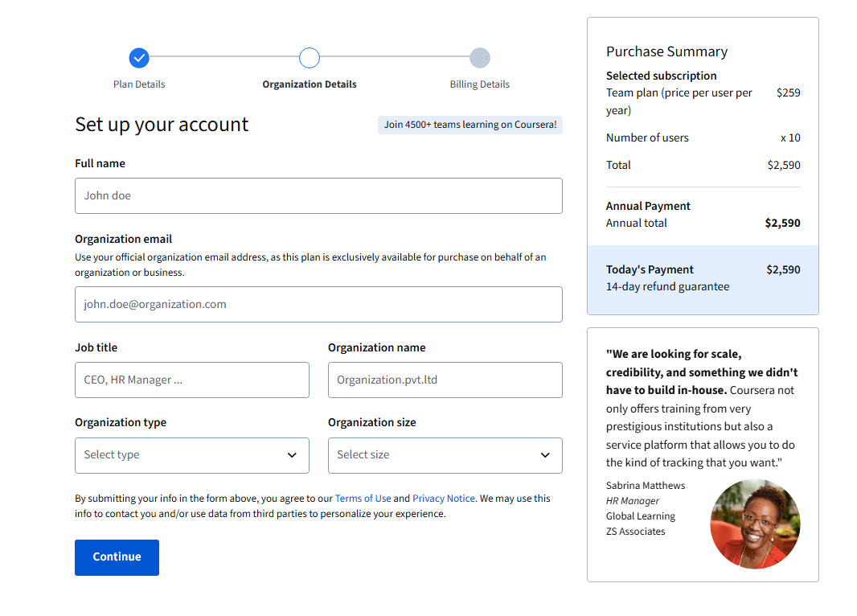
Task: Select the Organization Details step label
Action: pyautogui.click(x=310, y=84)
